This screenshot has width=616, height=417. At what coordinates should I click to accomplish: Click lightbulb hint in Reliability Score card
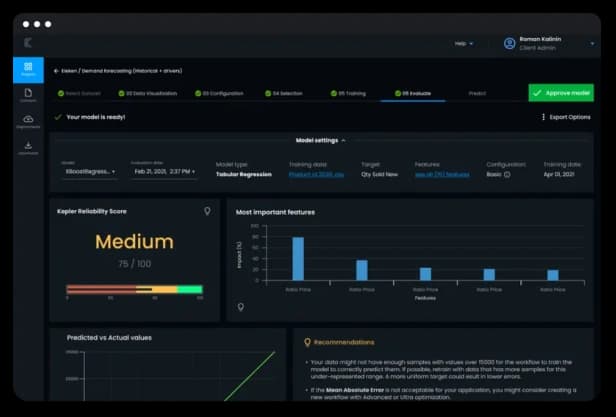(207, 211)
